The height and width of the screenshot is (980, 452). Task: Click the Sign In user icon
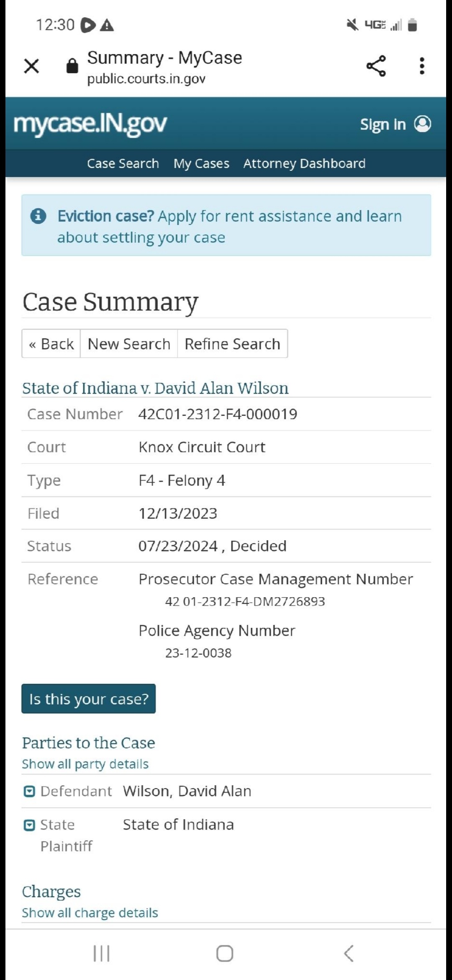[x=422, y=124]
